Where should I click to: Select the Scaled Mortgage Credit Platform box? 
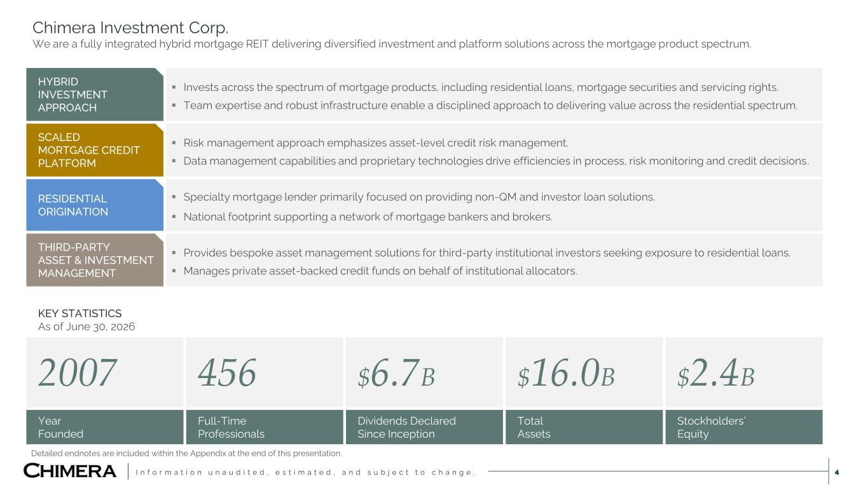point(95,150)
